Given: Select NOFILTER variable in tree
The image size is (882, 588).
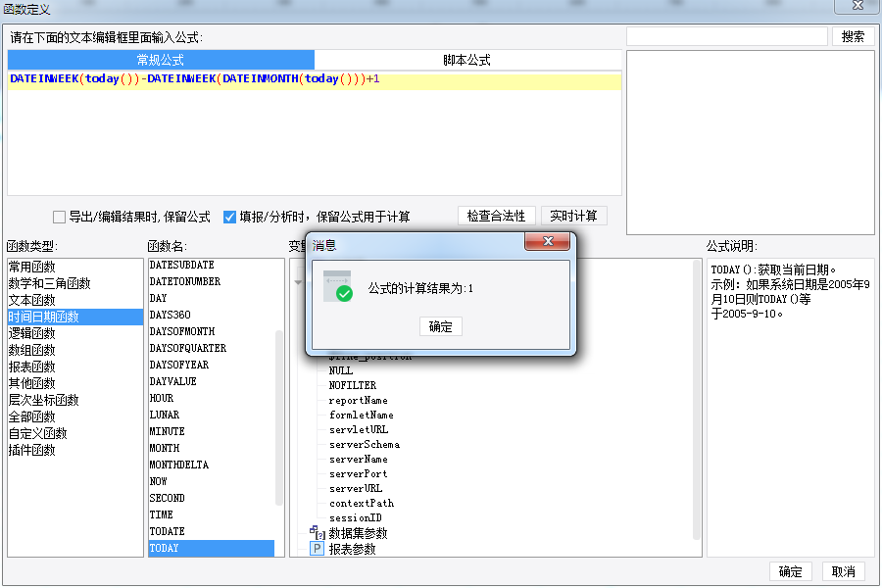Looking at the screenshot, I should 353,385.
